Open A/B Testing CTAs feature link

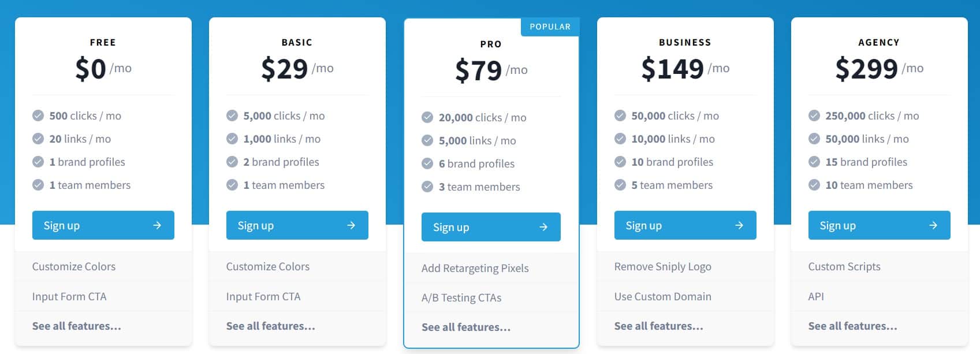(461, 297)
